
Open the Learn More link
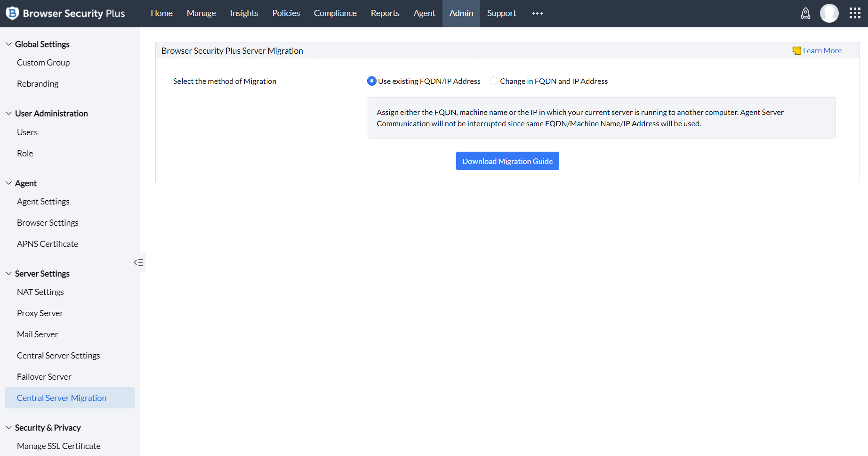pos(822,51)
